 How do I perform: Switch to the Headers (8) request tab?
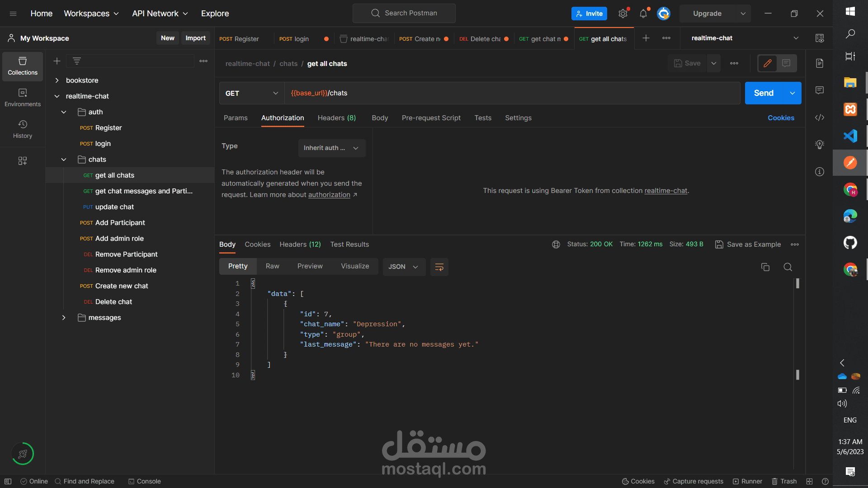tap(336, 118)
